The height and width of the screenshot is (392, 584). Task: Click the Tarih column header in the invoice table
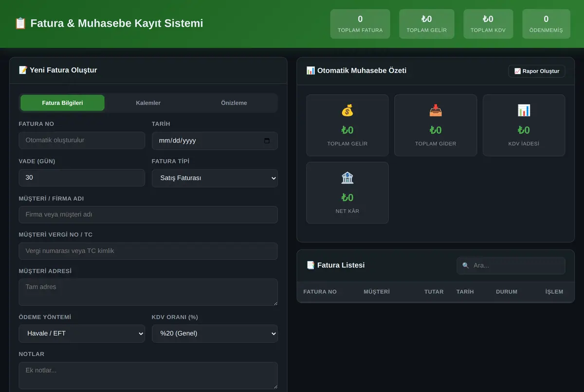(x=465, y=292)
